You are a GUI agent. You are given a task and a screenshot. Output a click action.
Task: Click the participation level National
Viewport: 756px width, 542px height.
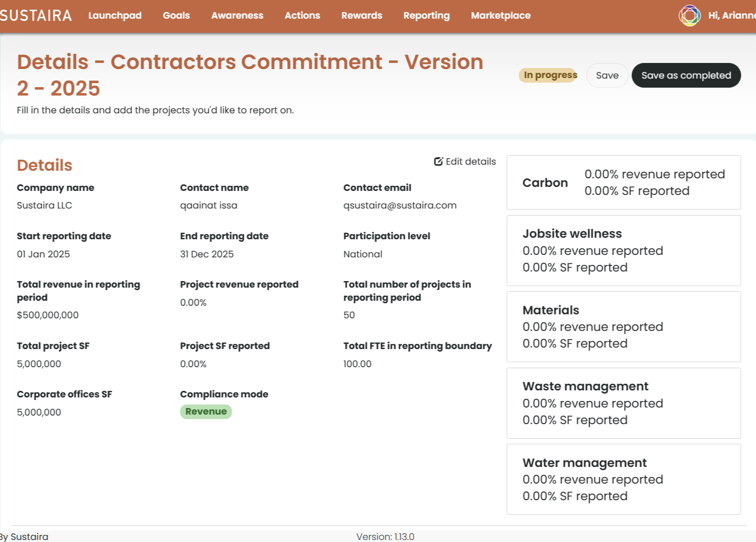363,254
